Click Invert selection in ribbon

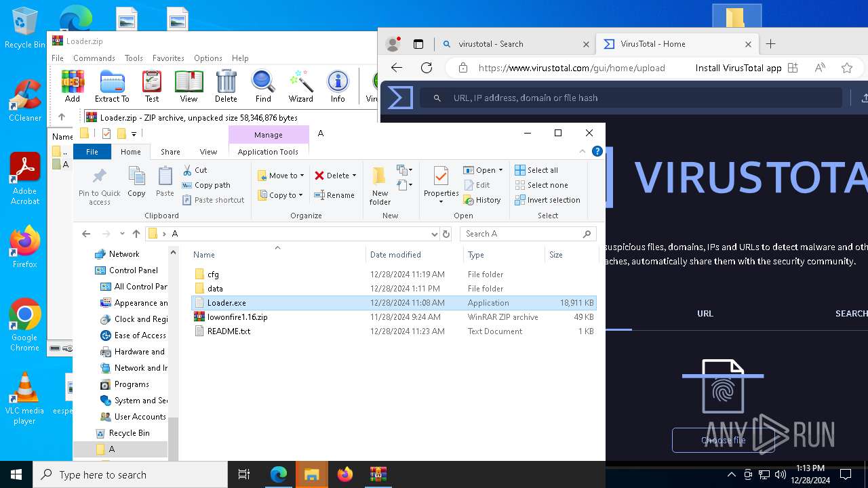pos(547,200)
